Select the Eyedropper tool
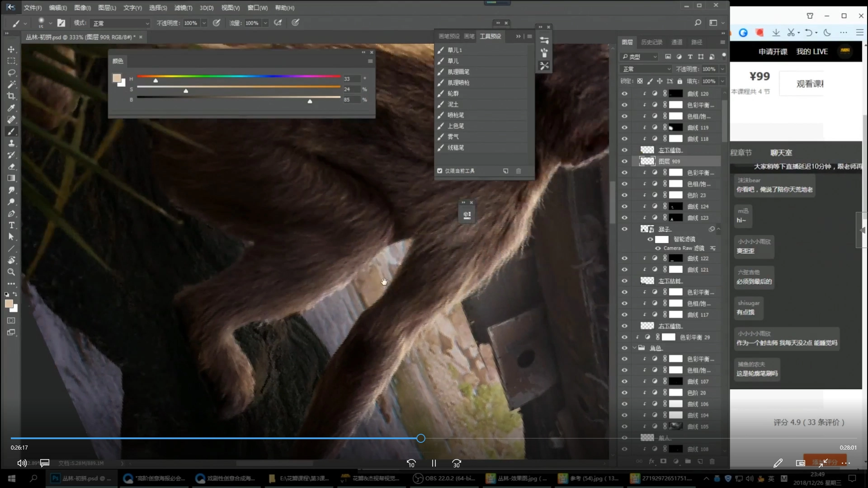The image size is (868, 488). [11, 108]
